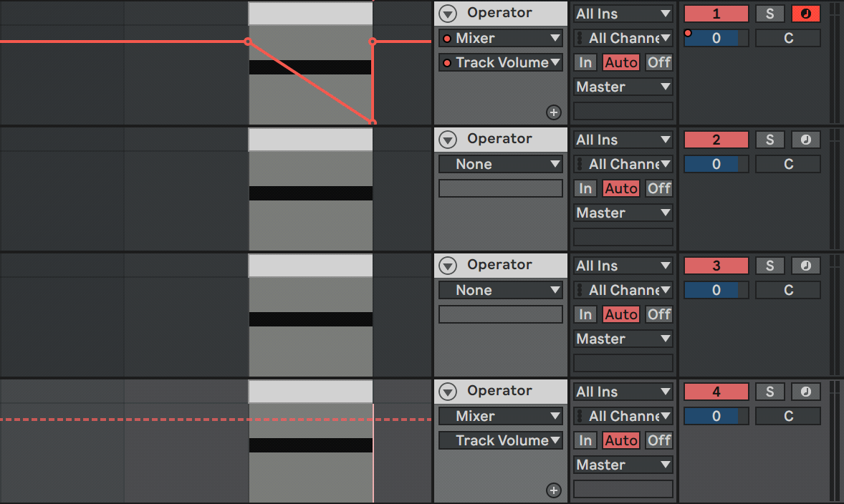Image resolution: width=844 pixels, height=504 pixels.
Task: Turn track 2 monitoring Off
Action: click(x=658, y=188)
